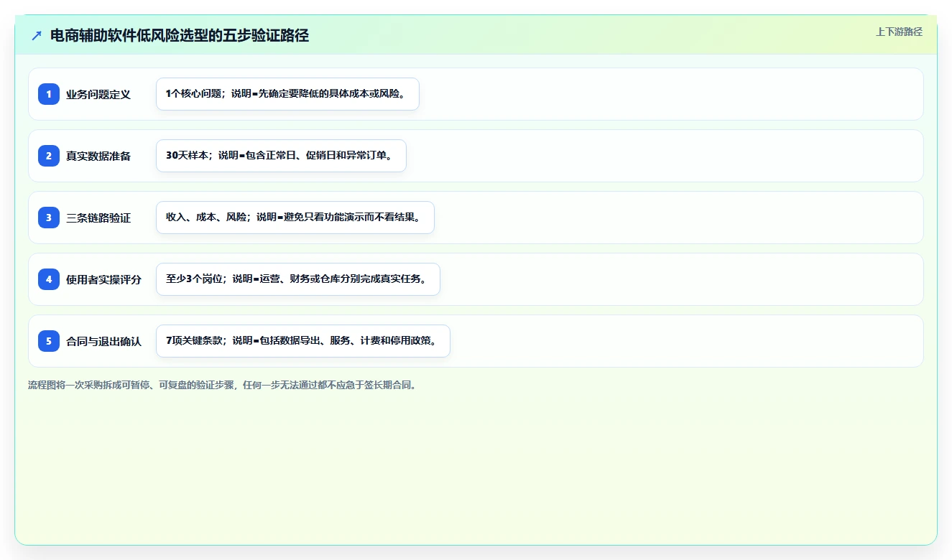Click the title 电商辅助软件低风险选型的五步验证路径
952x560 pixels.
click(x=180, y=36)
